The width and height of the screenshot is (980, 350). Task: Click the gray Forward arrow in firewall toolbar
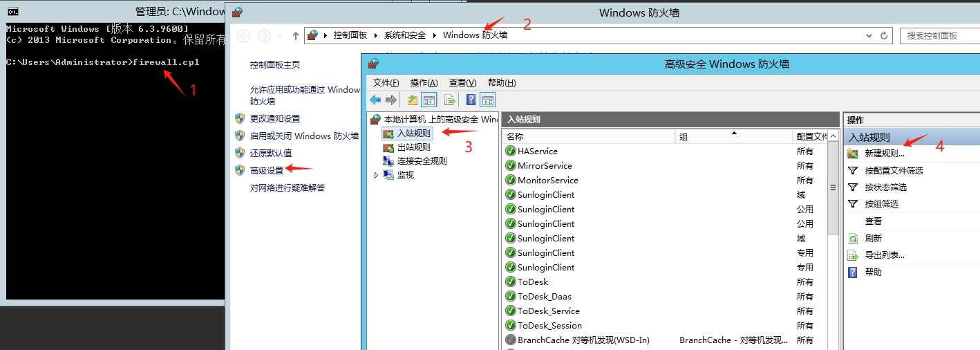pyautogui.click(x=391, y=100)
